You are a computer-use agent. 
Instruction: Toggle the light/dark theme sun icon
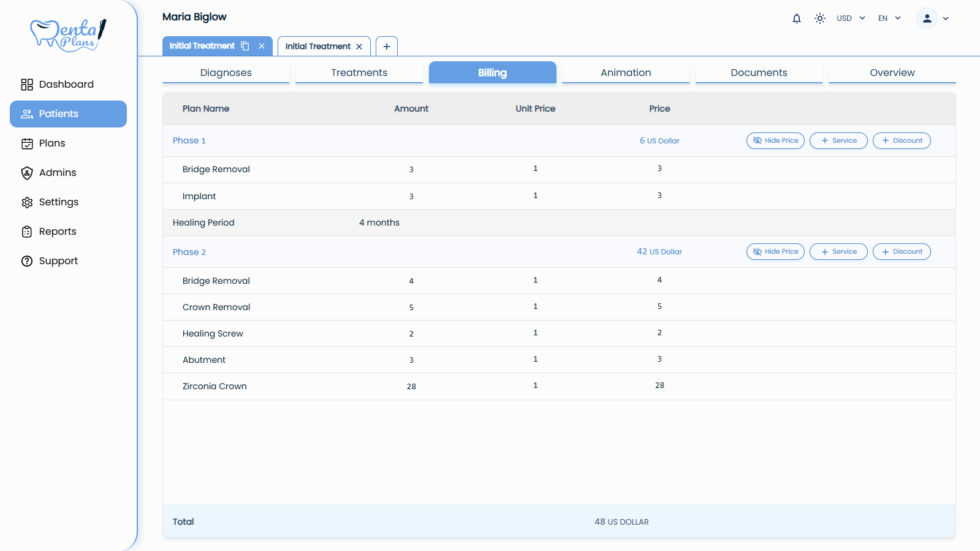pyautogui.click(x=820, y=18)
